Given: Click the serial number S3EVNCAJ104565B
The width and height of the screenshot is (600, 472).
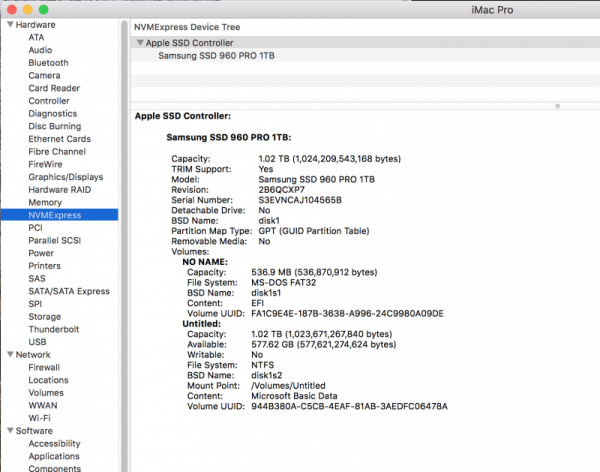Looking at the screenshot, I should [300, 200].
